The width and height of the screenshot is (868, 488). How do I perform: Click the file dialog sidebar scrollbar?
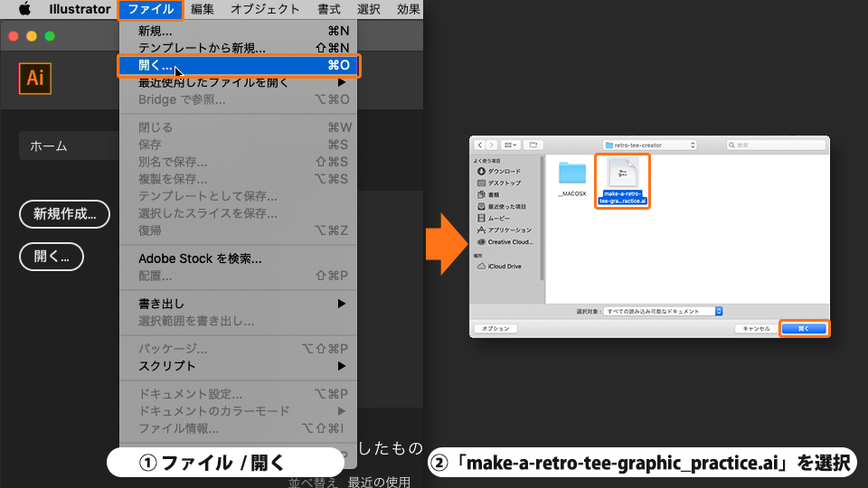(x=542, y=219)
